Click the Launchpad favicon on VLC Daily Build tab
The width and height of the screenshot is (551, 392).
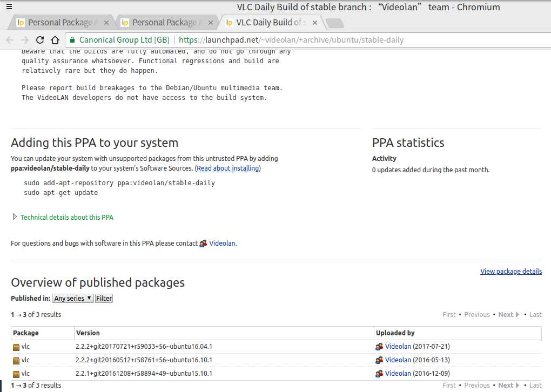229,23
